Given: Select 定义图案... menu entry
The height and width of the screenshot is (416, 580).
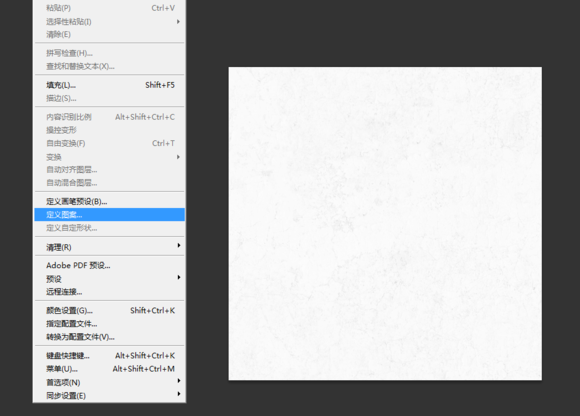Looking at the screenshot, I should coord(109,215).
